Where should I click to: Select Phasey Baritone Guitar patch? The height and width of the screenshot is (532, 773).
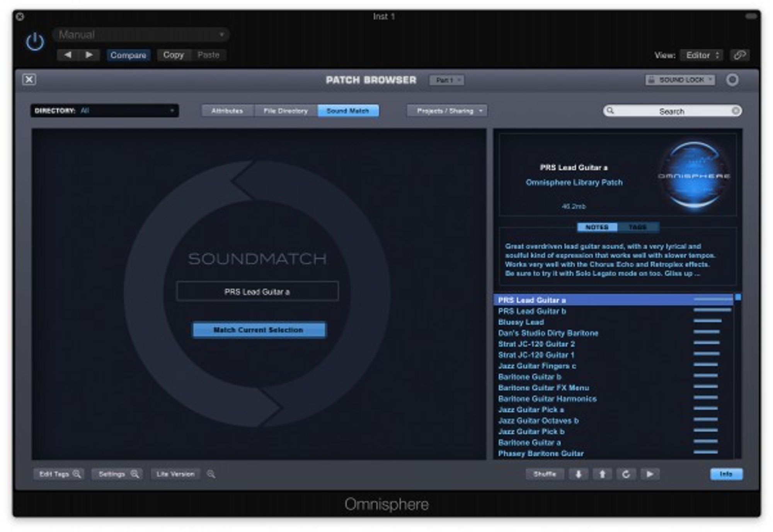(x=613, y=453)
